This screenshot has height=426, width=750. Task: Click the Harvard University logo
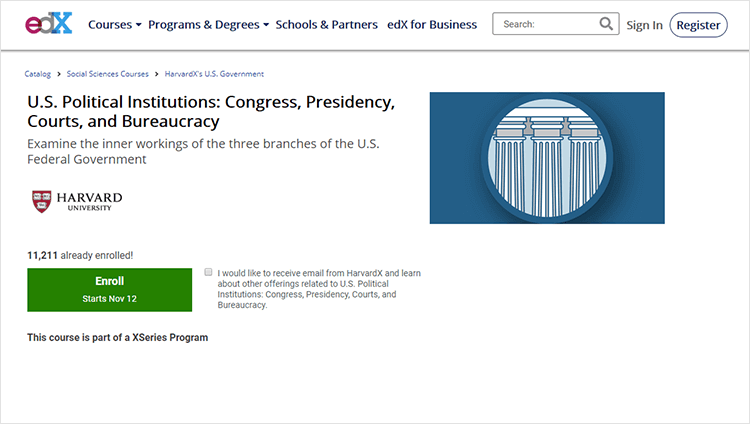tap(77, 201)
